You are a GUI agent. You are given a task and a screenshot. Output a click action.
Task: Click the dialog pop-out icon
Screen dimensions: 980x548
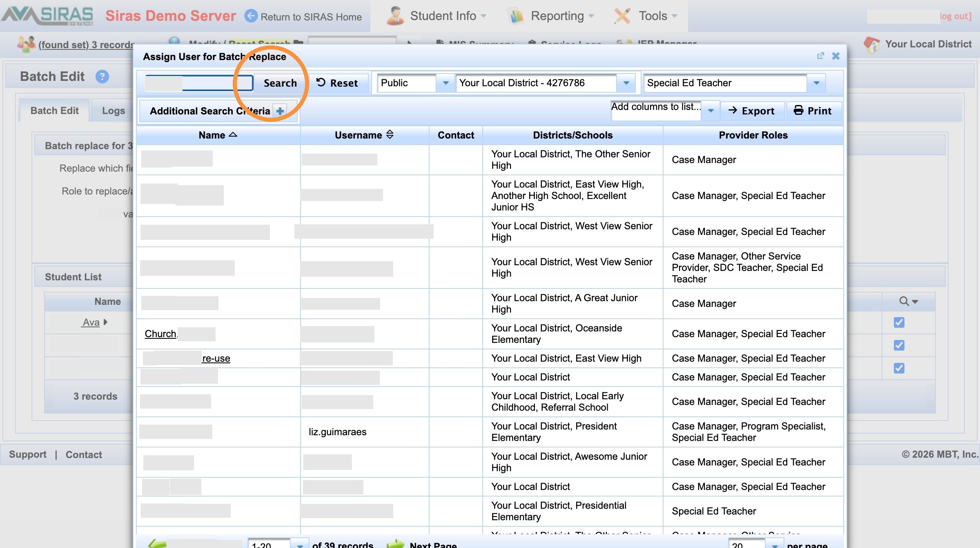[x=820, y=56]
